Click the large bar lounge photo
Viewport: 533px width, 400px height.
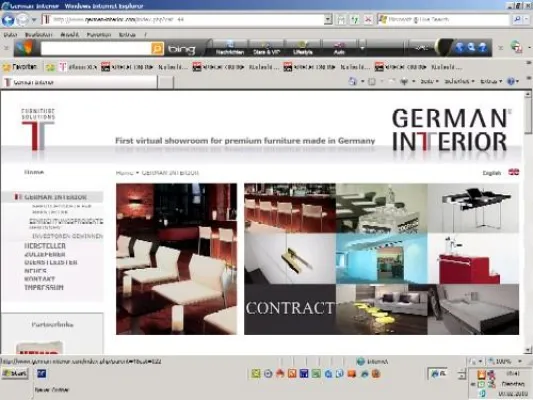click(x=176, y=259)
